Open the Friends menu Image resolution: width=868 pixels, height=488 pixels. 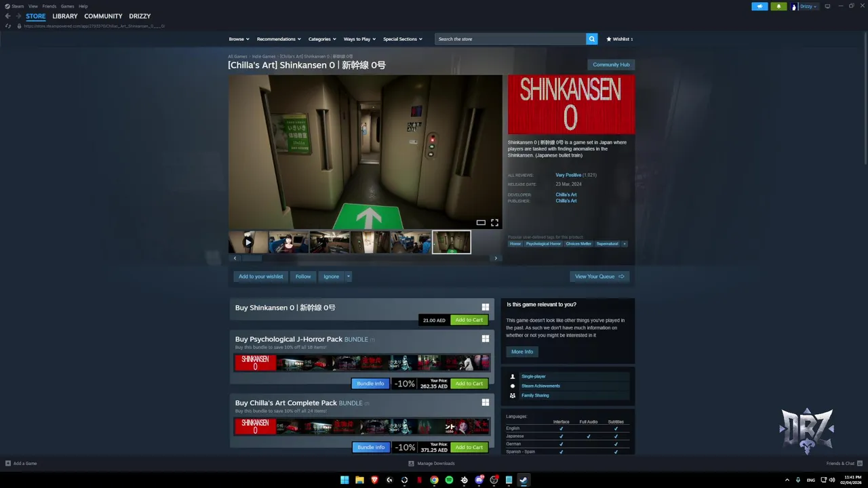[50, 6]
